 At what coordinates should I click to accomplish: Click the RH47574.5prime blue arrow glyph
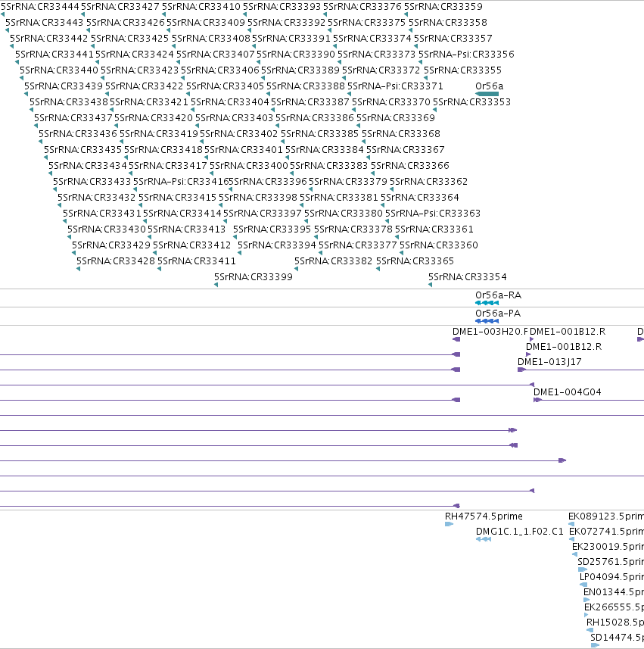click(450, 524)
